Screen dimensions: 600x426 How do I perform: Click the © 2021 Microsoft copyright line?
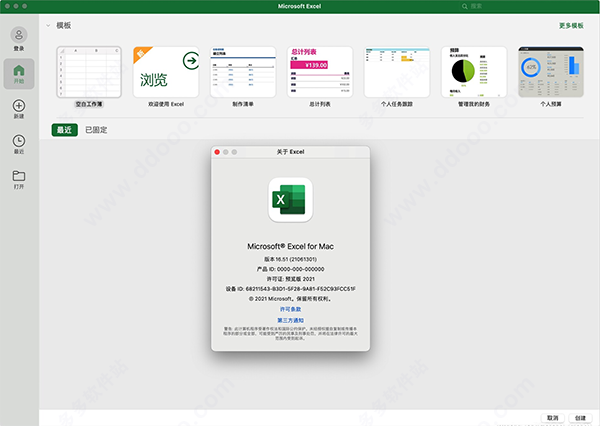(290, 299)
